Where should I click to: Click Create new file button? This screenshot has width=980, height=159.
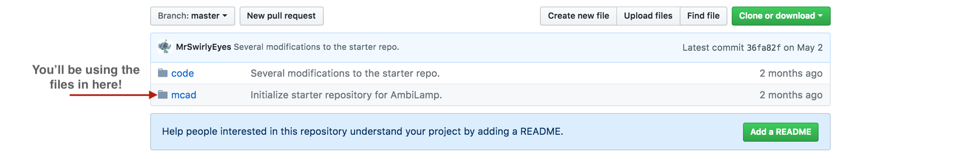pyautogui.click(x=578, y=16)
